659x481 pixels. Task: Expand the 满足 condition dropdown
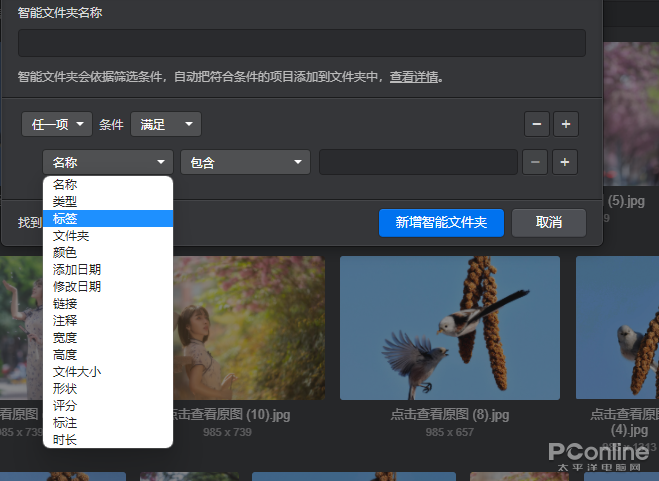(x=166, y=124)
